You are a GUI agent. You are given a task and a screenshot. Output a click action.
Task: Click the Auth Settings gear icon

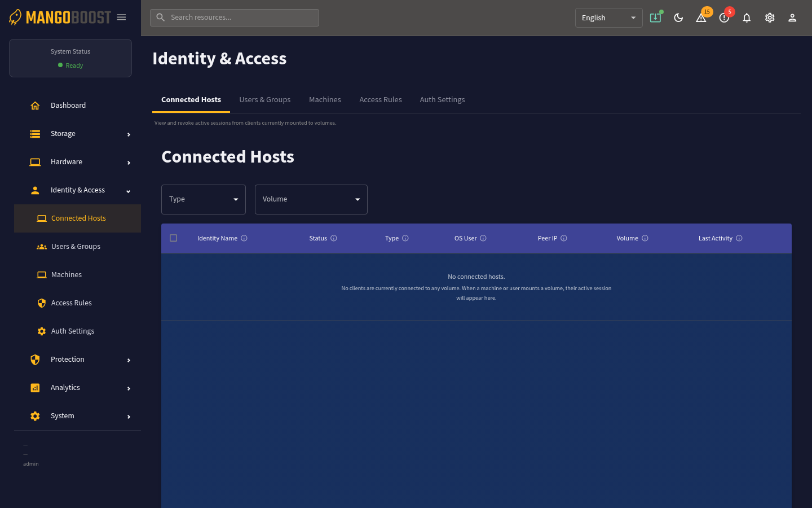coord(42,331)
